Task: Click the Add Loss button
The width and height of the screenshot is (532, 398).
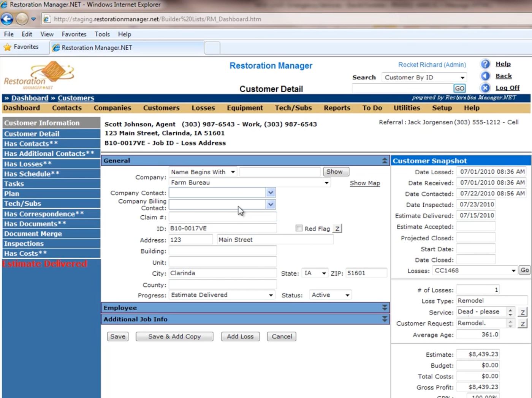Action: click(x=240, y=336)
